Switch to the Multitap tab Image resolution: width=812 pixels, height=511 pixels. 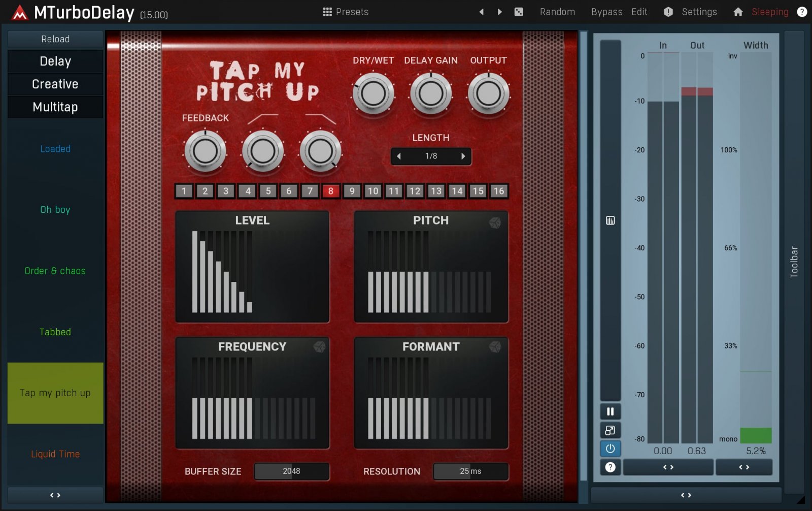pyautogui.click(x=55, y=107)
